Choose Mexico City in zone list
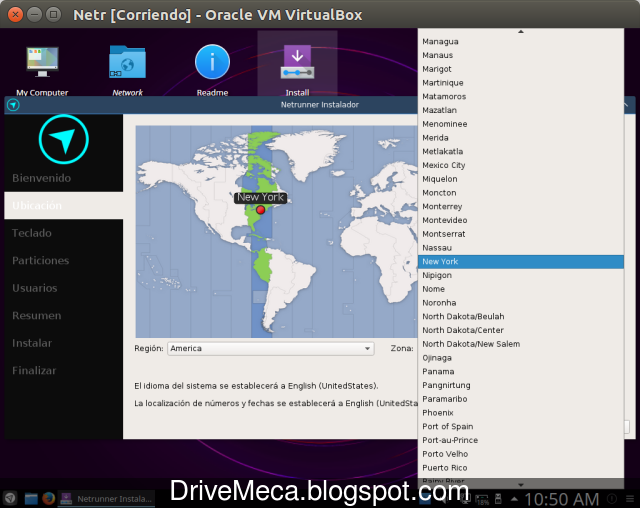Screen dimensions: 640x508 (521, 165)
